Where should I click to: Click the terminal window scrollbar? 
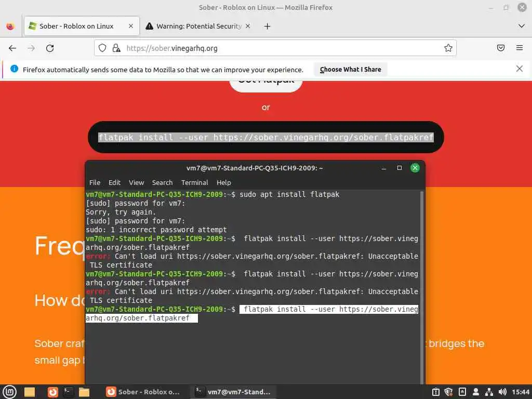tap(422, 287)
